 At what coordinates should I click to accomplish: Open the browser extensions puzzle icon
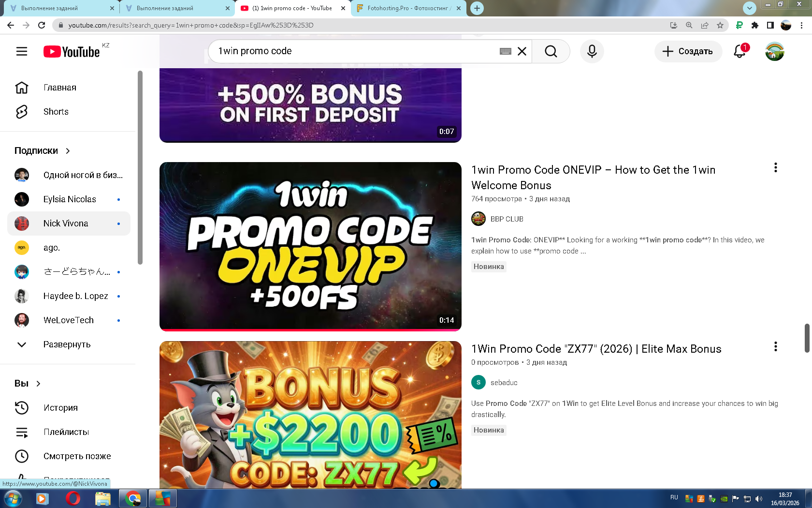pyautogui.click(x=755, y=25)
